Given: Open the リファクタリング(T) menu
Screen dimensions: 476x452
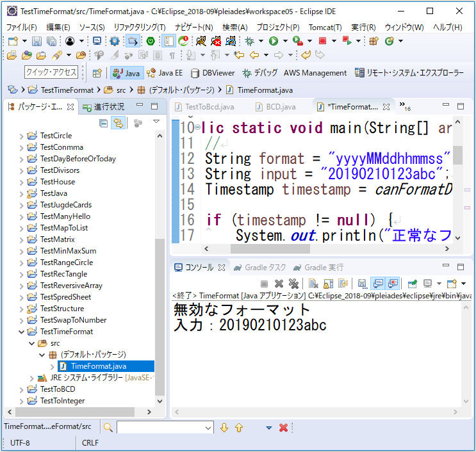Looking at the screenshot, I should point(139,28).
